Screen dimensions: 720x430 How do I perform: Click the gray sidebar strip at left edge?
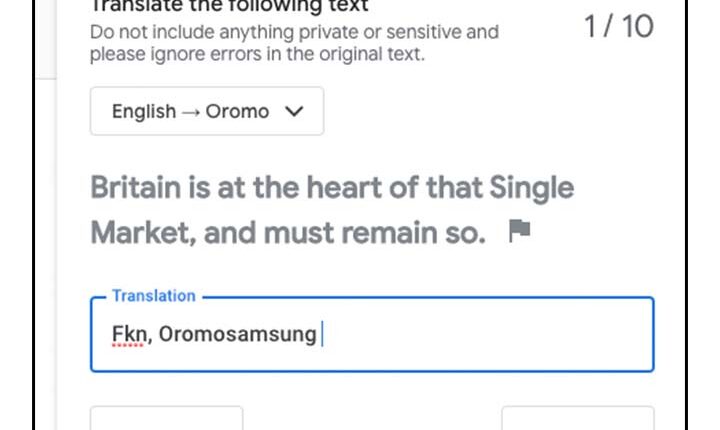pos(46,40)
